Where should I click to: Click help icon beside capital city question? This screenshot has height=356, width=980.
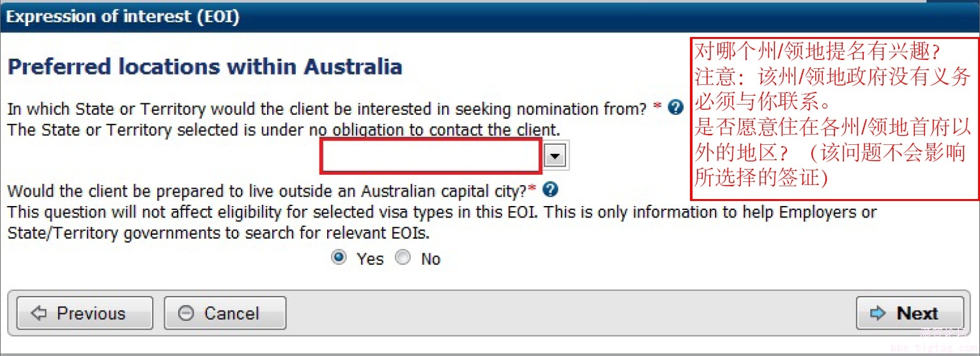[550, 189]
